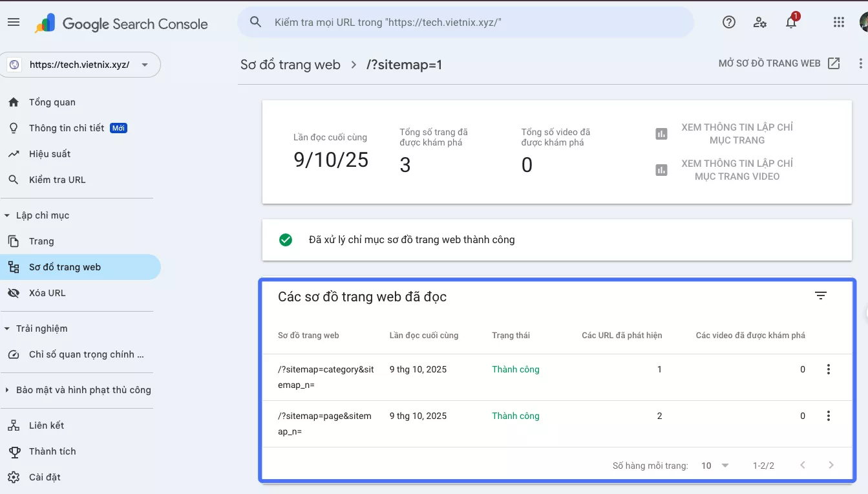The height and width of the screenshot is (494, 868).
Task: Open the three-dot menu for the category sitemap row
Action: pyautogui.click(x=829, y=369)
